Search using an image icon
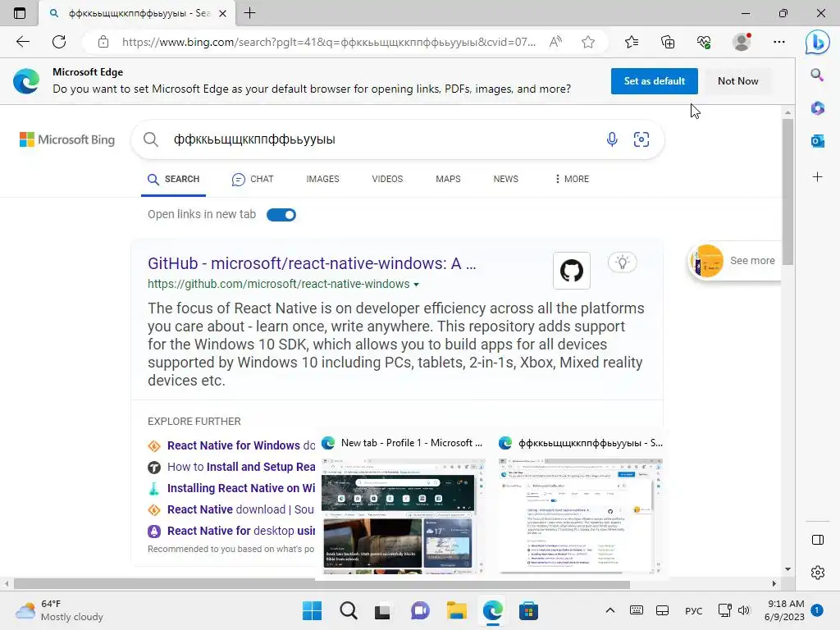This screenshot has height=630, width=840. pos(641,139)
